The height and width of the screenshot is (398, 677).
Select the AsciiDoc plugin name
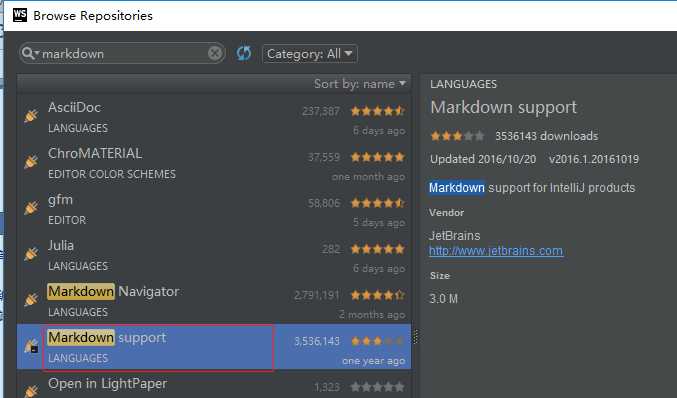[x=74, y=107]
